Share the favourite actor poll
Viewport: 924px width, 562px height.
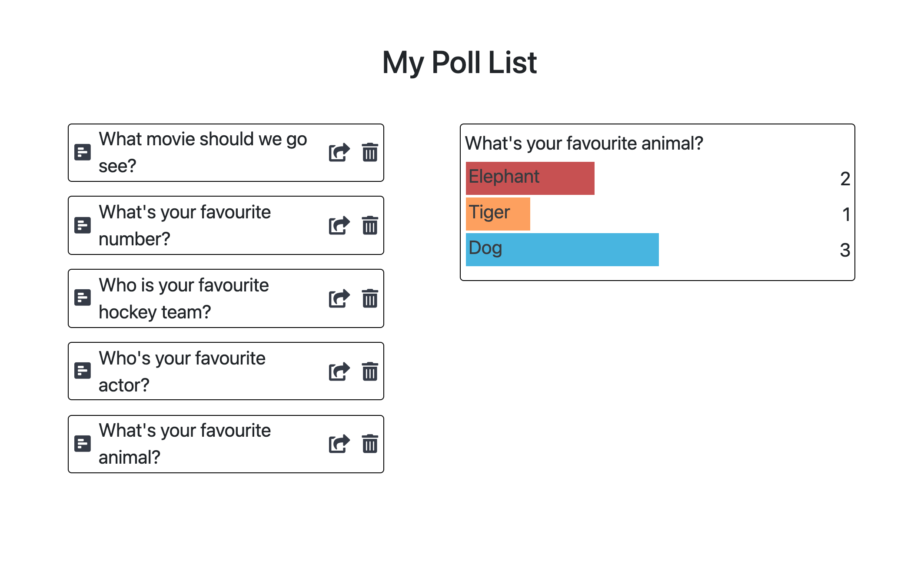coord(339,371)
